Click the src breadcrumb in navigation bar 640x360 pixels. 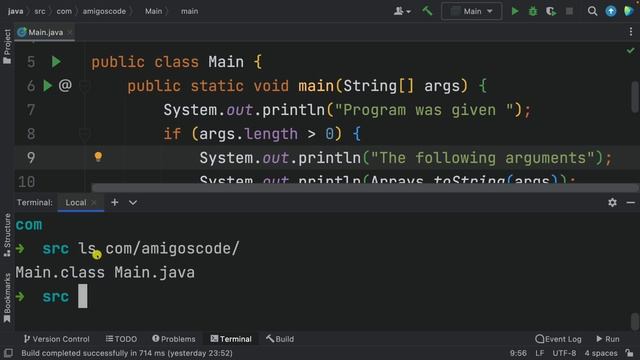(x=40, y=11)
